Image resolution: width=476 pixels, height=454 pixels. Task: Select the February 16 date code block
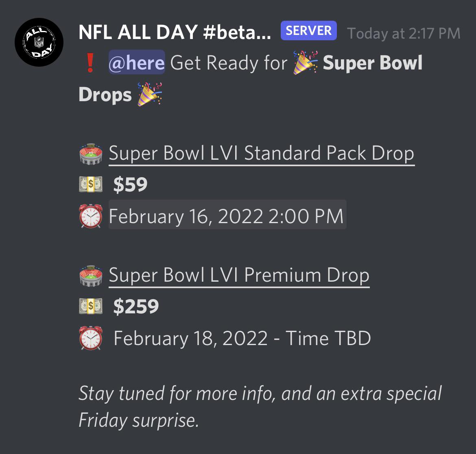(227, 216)
